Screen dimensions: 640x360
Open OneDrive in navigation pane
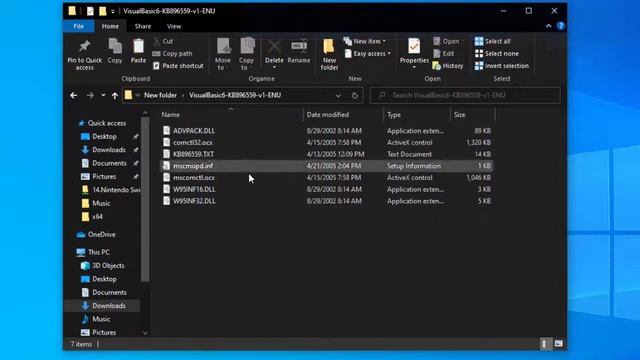tap(101, 235)
